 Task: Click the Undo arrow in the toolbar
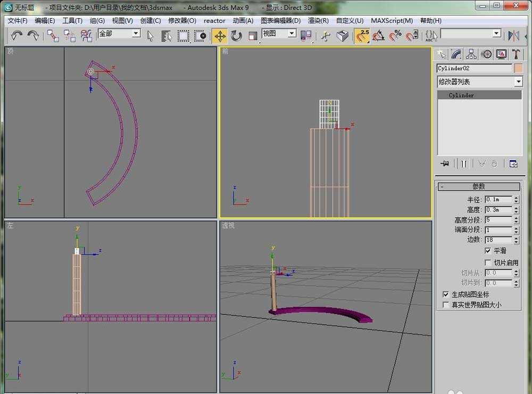[17, 36]
